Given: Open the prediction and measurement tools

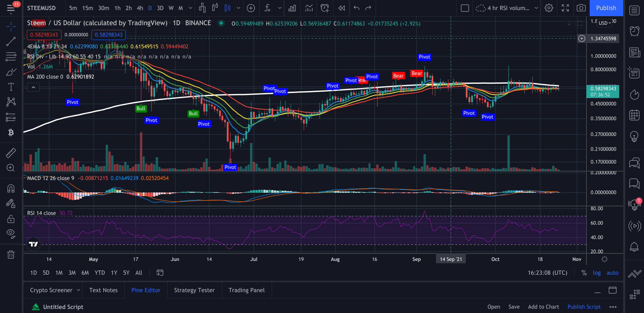Looking at the screenshot, I should click(11, 117).
